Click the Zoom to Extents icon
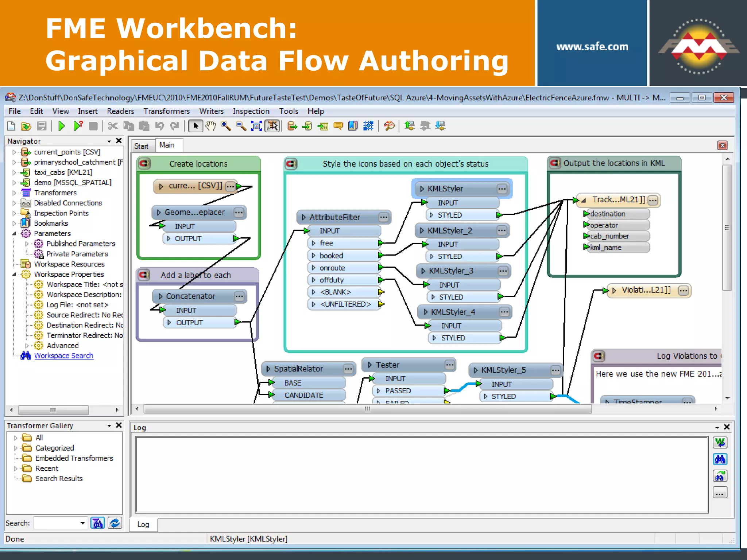Screen dimensions: 747x560 pos(256,126)
